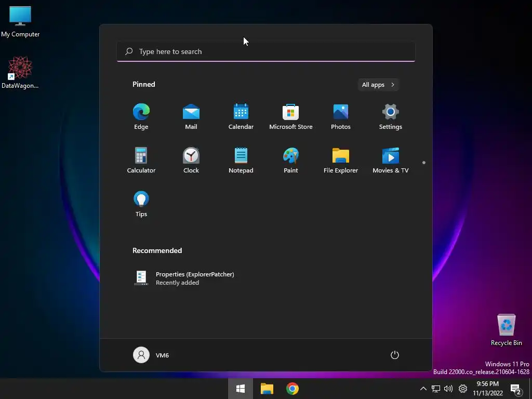Screen dimensions: 532x399
Task: Show hidden system tray icons
Action: 423,389
